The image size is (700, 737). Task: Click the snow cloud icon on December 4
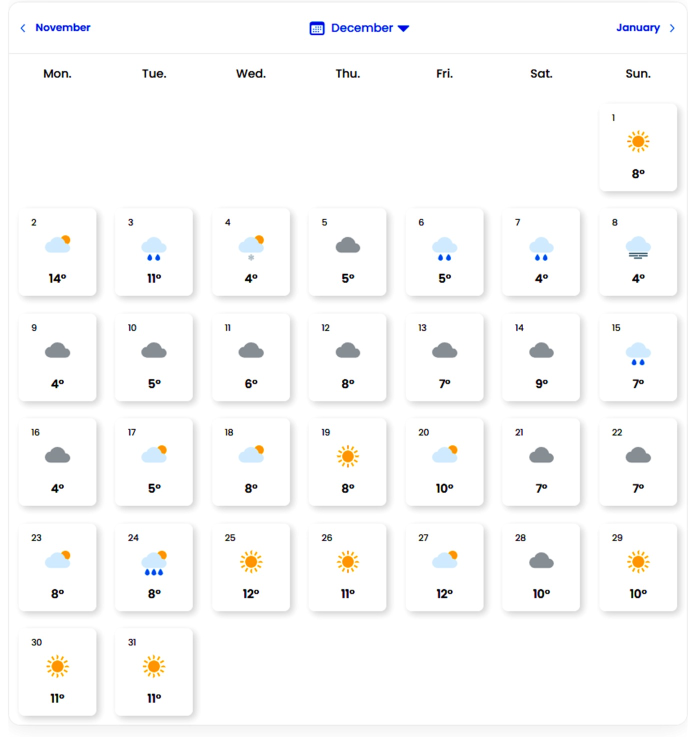251,246
